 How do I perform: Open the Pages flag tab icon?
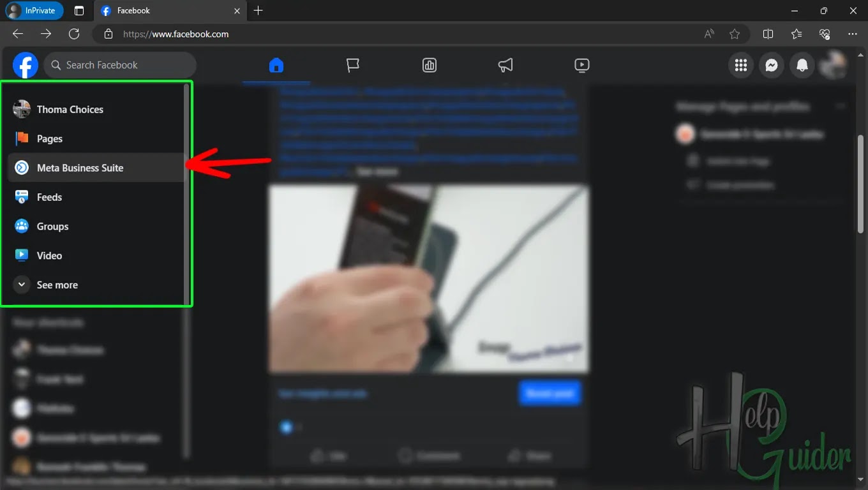[x=353, y=65]
